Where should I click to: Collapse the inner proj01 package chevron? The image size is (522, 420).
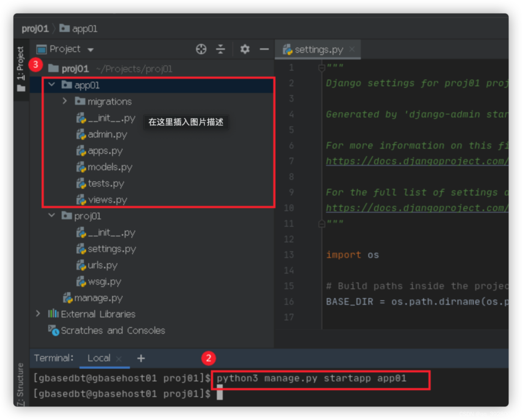tap(52, 215)
